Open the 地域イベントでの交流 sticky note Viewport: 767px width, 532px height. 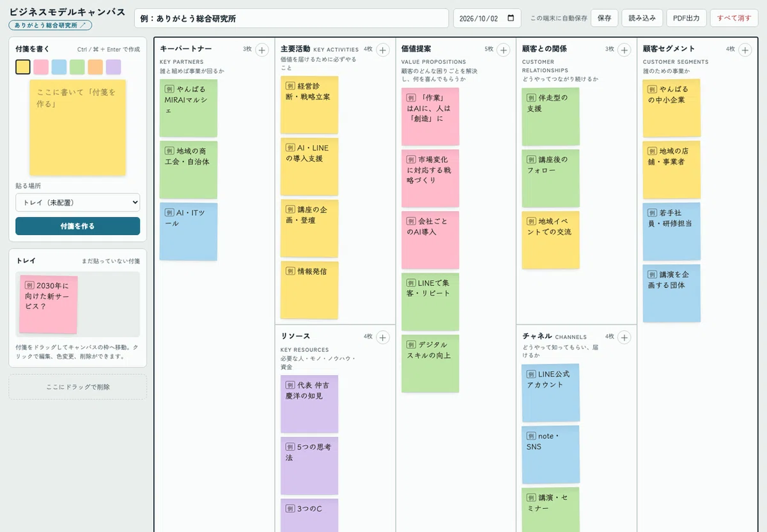click(x=551, y=240)
